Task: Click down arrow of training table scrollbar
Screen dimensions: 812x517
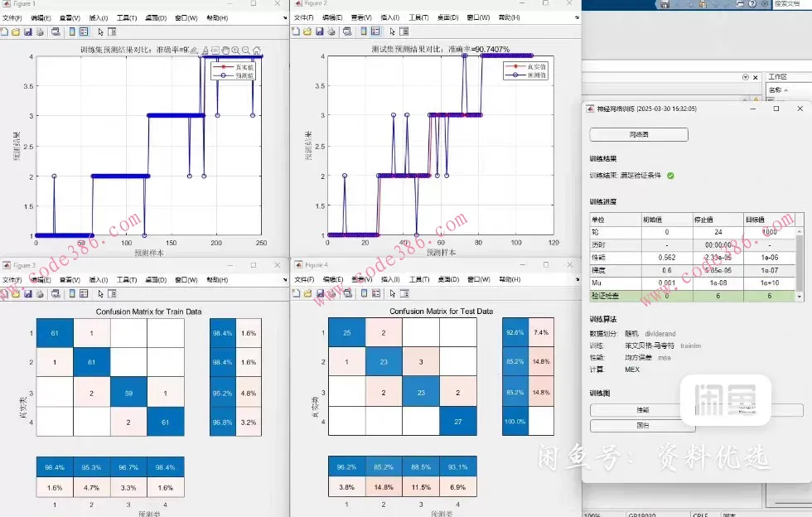Action: 800,297
